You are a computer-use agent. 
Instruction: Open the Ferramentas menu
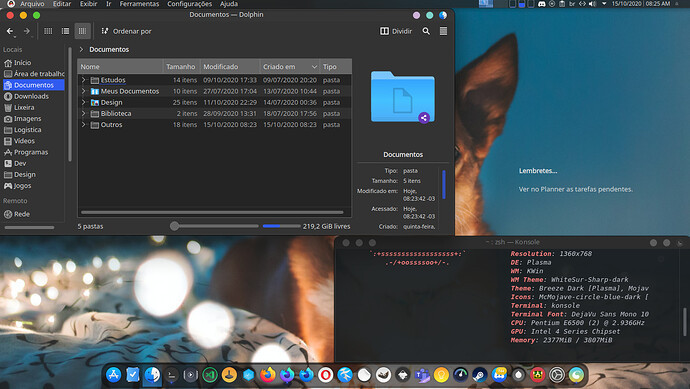tap(139, 4)
